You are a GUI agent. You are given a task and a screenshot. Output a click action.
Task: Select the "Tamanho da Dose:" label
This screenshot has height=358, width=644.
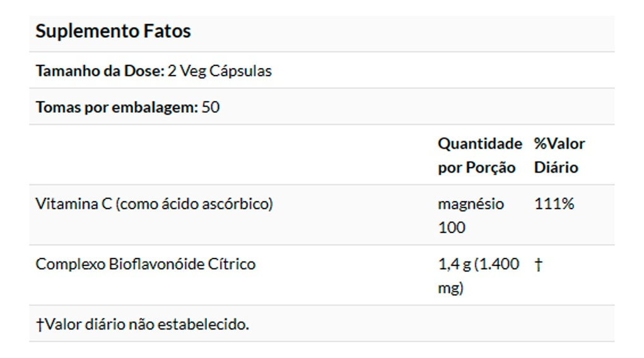tap(100, 71)
